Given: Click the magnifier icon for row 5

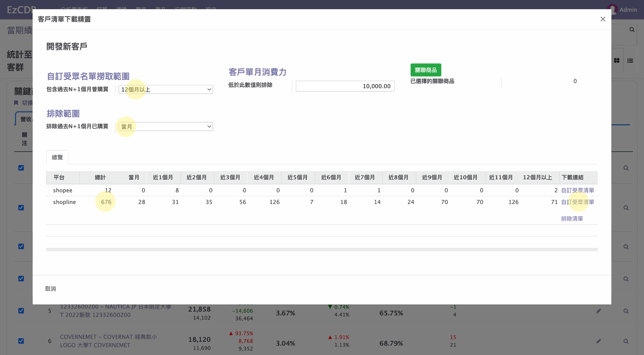Looking at the screenshot, I should click(626, 311).
